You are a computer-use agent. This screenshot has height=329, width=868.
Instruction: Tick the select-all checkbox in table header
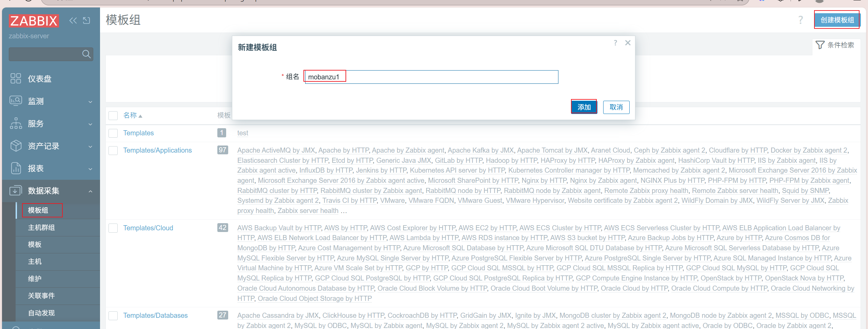[x=113, y=116]
